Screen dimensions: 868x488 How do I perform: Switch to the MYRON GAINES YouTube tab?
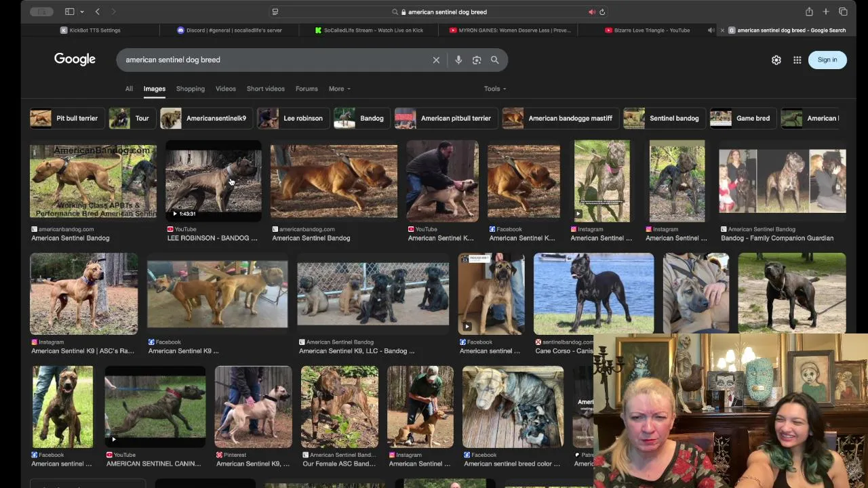click(509, 30)
